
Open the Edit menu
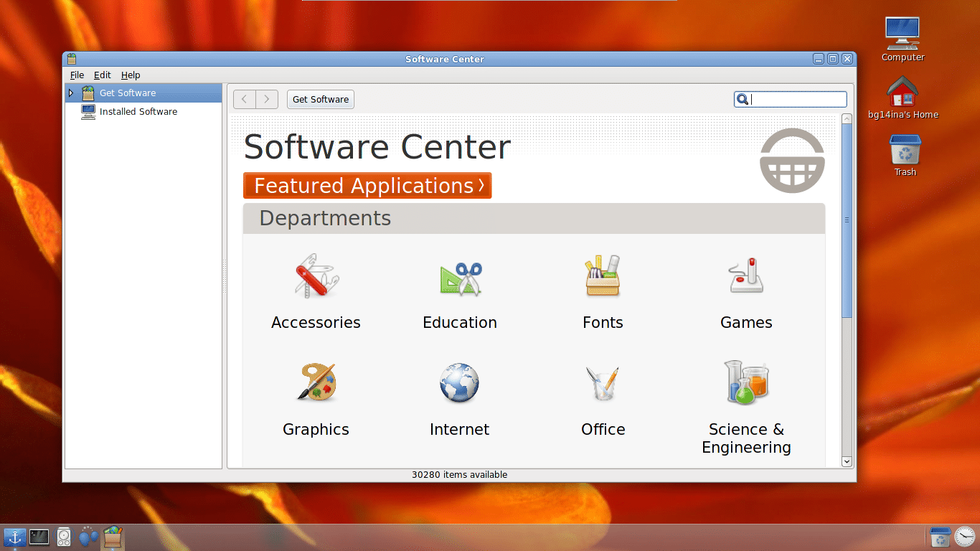pos(103,75)
